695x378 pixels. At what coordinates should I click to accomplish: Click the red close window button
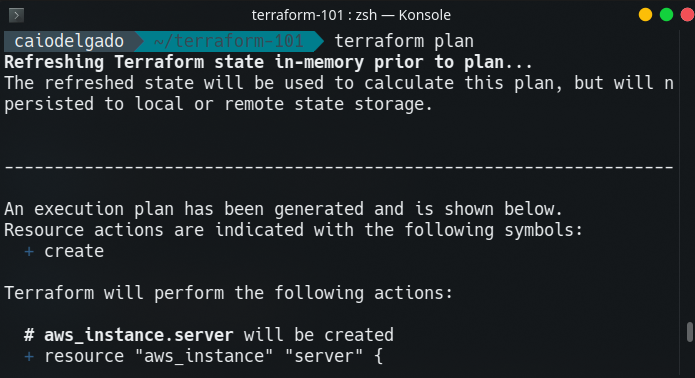tap(687, 15)
